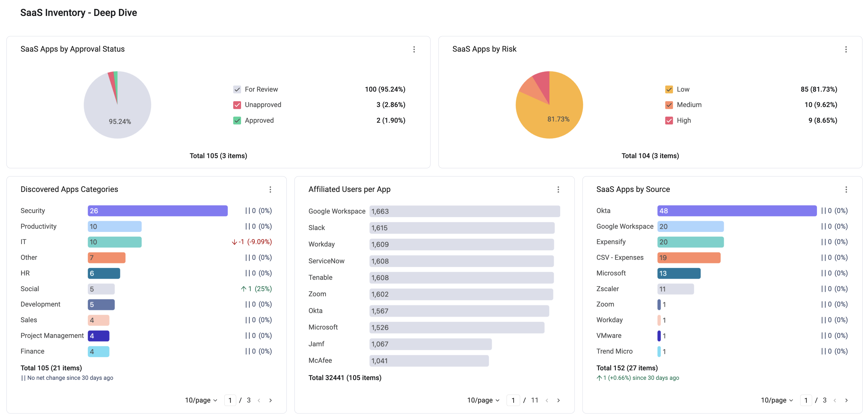Toggle the Medium risk legend checkbox

tap(669, 105)
